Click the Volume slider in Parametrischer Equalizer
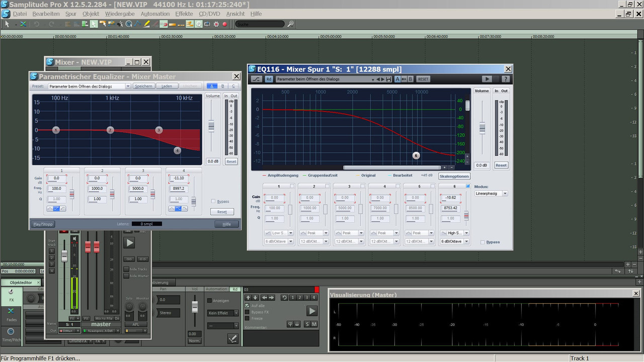This screenshot has height=362, width=644. pyautogui.click(x=211, y=126)
